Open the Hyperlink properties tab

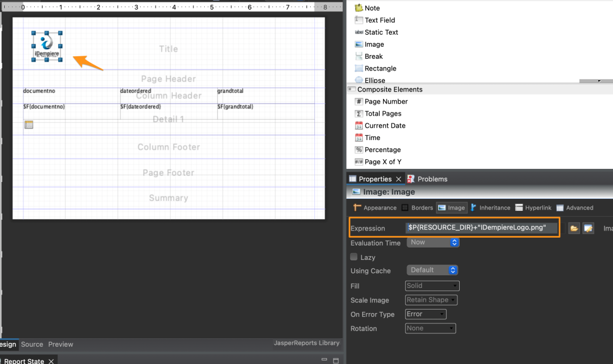[x=533, y=208]
